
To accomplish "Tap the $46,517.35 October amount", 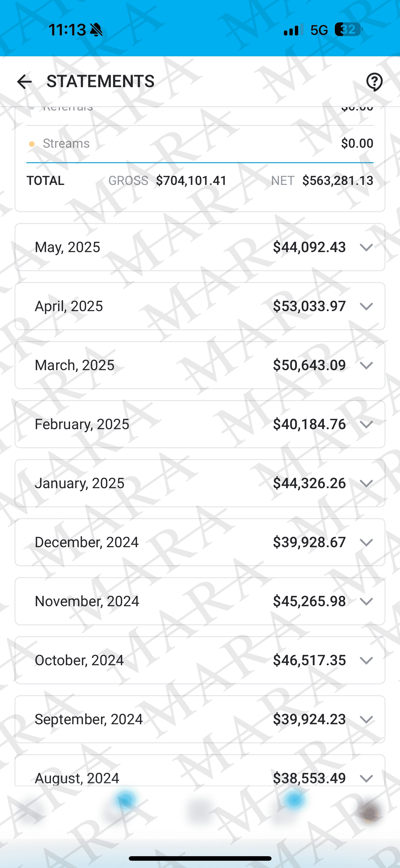I will pyautogui.click(x=309, y=660).
